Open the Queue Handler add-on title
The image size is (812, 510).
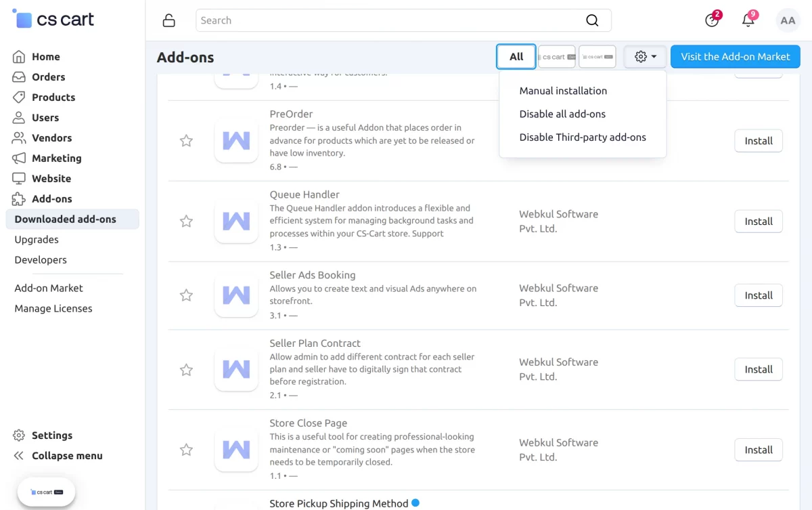(x=304, y=194)
